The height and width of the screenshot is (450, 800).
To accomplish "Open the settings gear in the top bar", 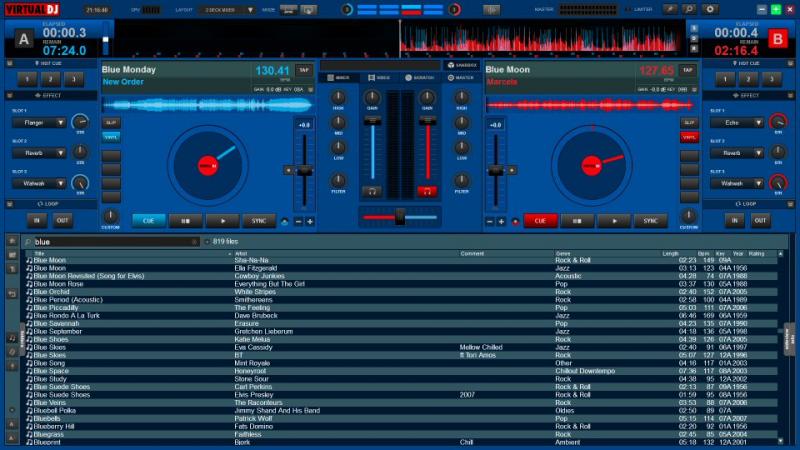I will click(710, 9).
